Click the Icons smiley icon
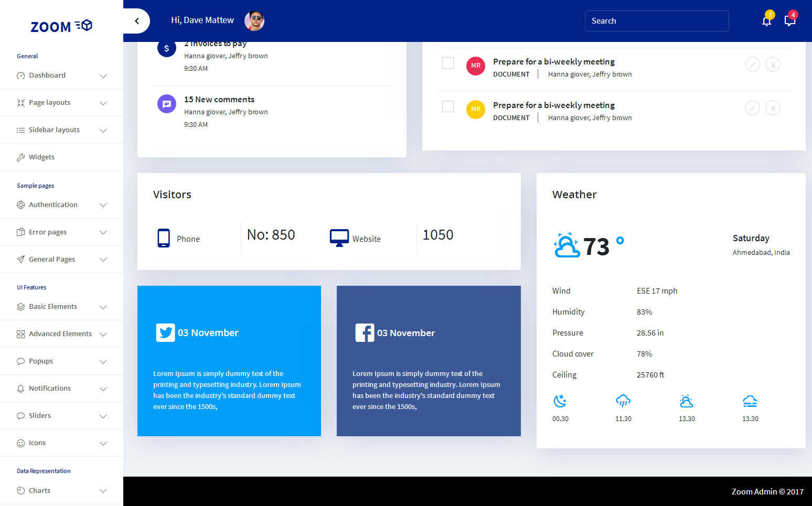Screen dimensions: 812x506 coord(20,443)
